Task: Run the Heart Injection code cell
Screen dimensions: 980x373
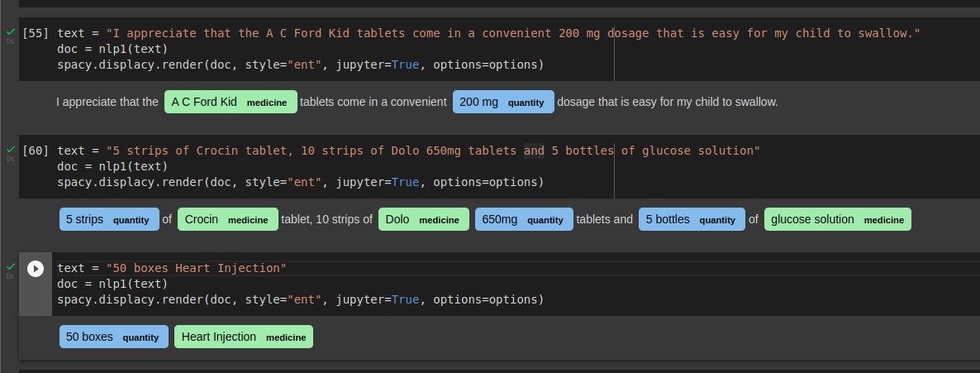Action: (36, 269)
